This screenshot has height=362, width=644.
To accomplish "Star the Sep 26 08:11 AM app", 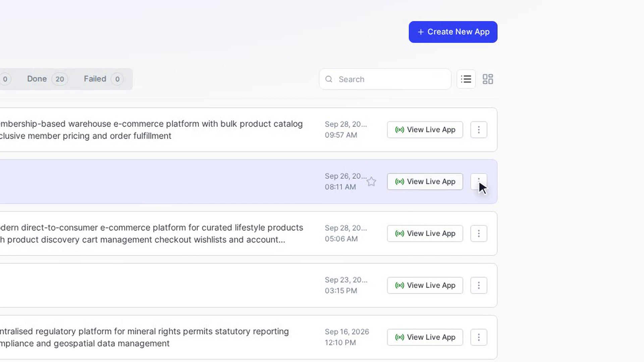I will tap(371, 182).
